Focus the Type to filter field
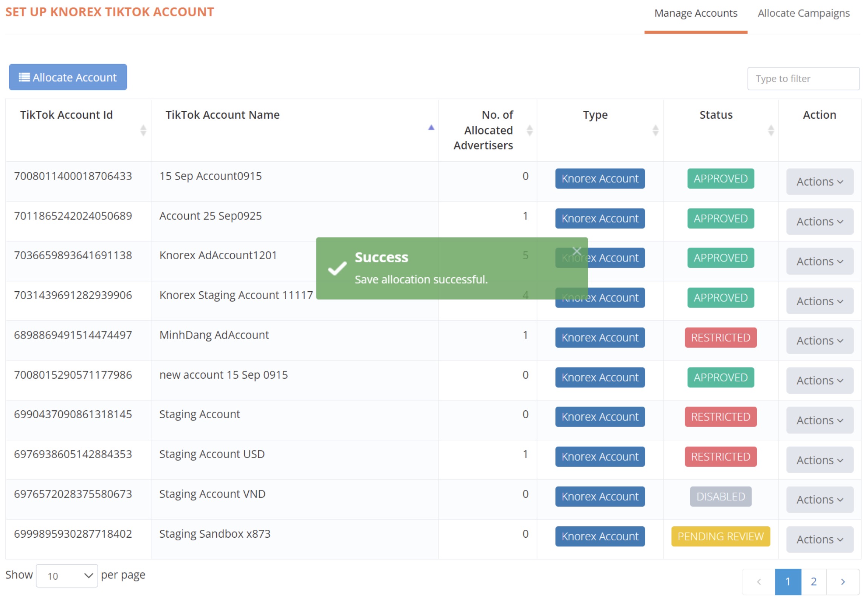868x600 pixels. click(803, 79)
